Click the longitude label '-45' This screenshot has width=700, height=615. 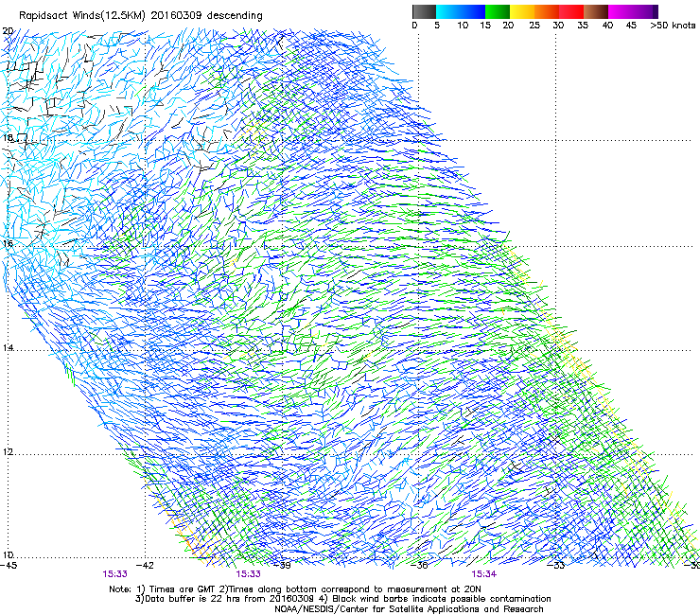9,566
